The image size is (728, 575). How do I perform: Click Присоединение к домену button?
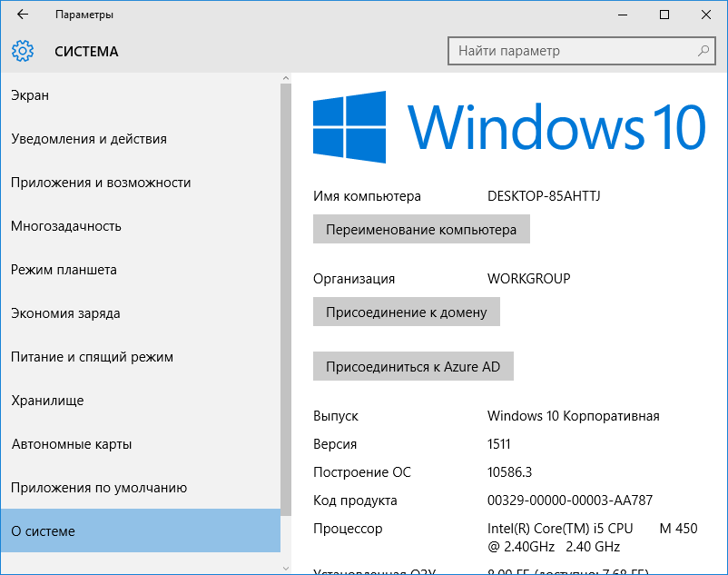(x=407, y=312)
